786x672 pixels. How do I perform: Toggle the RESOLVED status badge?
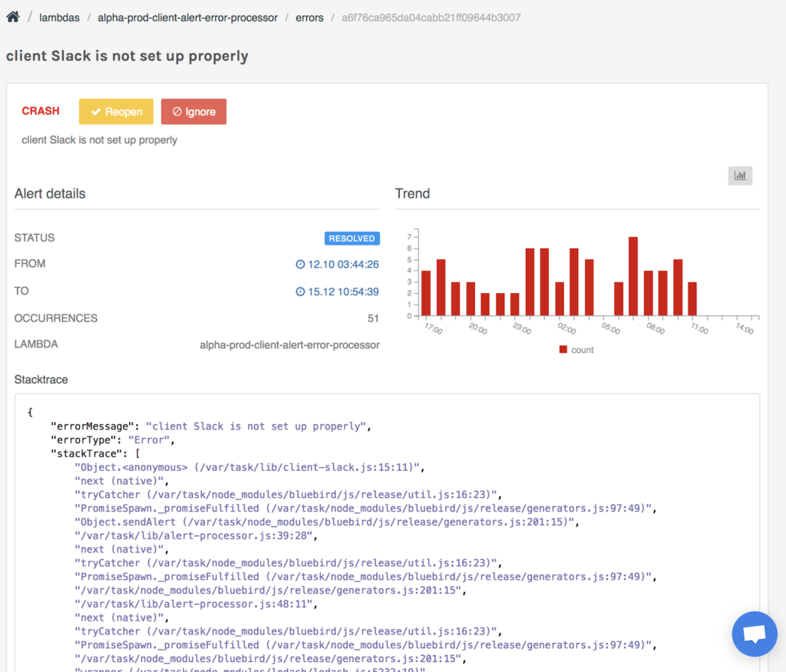click(x=352, y=238)
